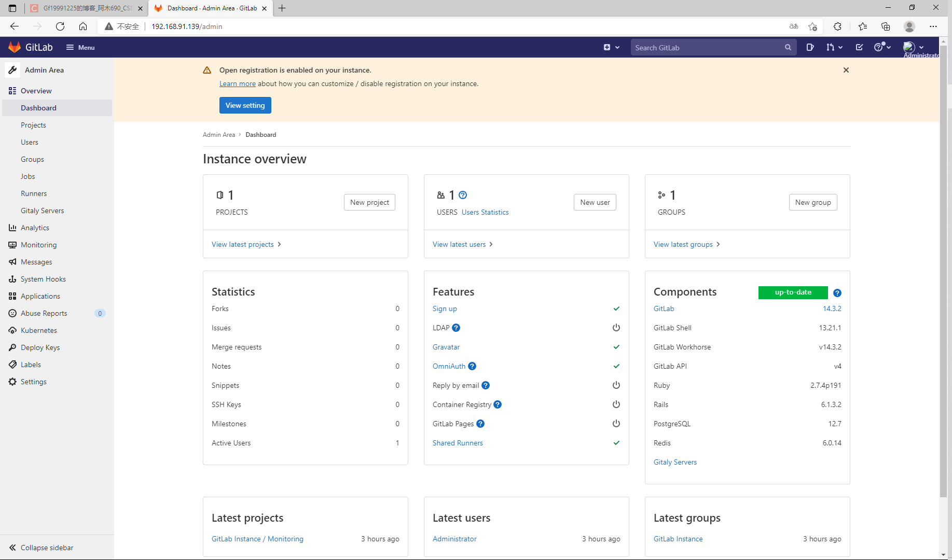
Task: Click the browser refresh button
Action: (x=60, y=26)
